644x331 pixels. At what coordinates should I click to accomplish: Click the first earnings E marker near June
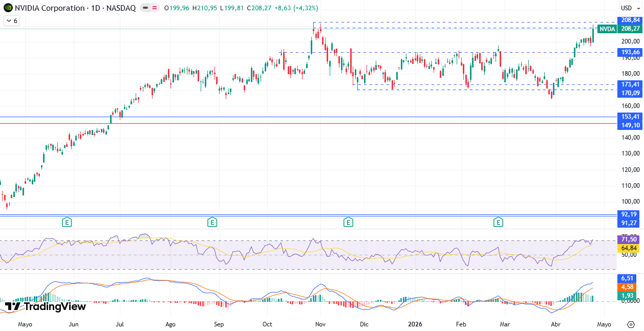point(67,222)
